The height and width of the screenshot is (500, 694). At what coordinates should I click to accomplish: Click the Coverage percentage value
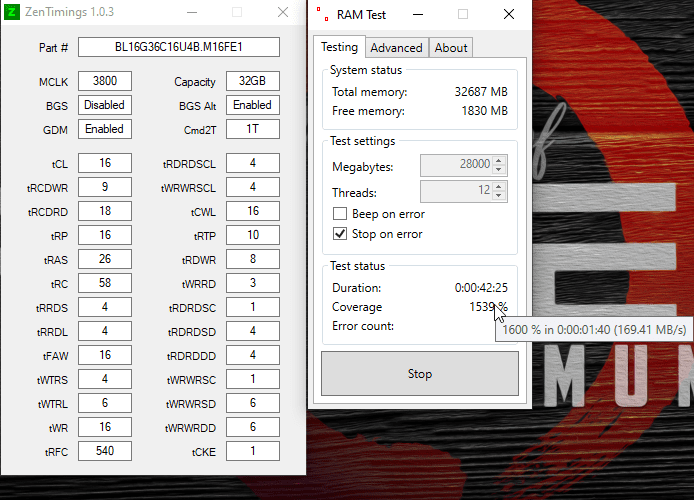(488, 307)
